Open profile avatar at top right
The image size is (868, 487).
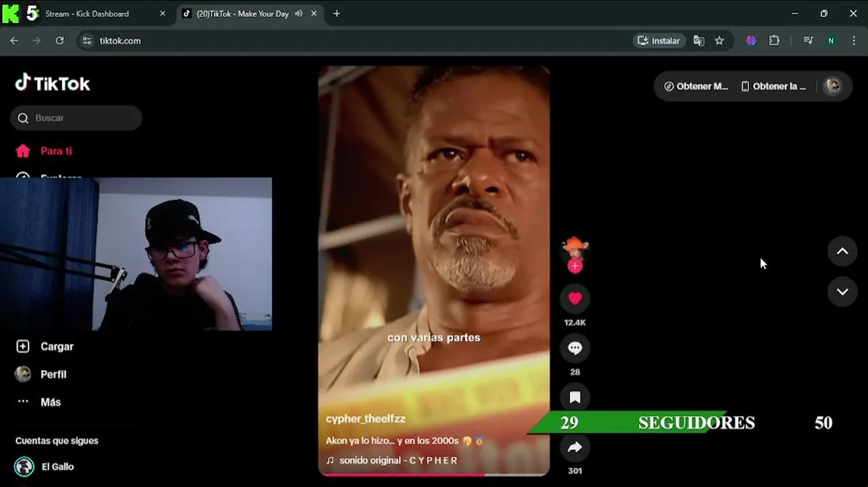[x=833, y=87]
